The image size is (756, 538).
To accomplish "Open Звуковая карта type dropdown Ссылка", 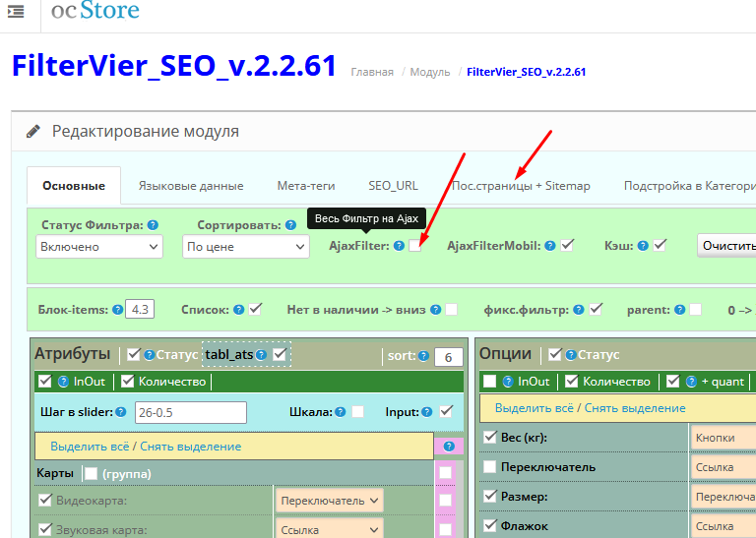I will (330, 529).
